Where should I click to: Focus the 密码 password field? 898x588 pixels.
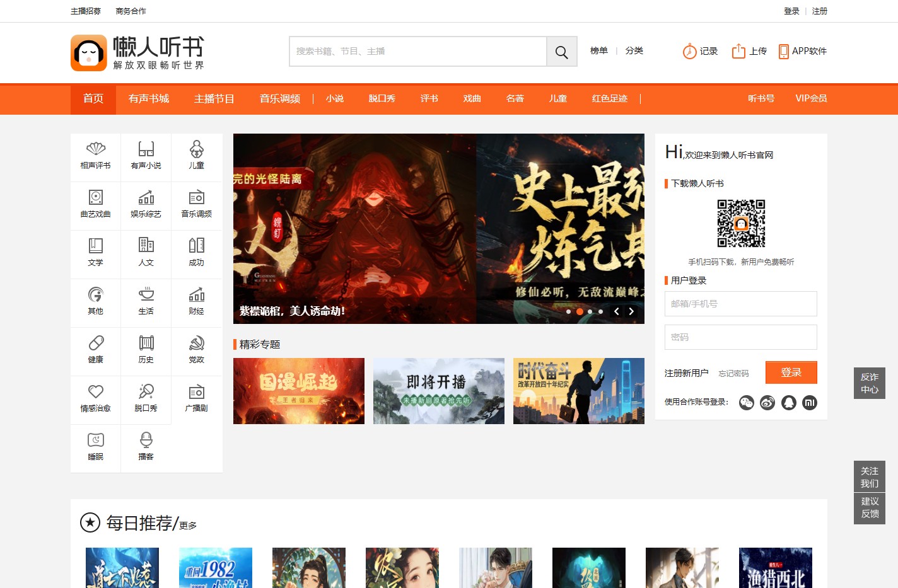click(741, 337)
